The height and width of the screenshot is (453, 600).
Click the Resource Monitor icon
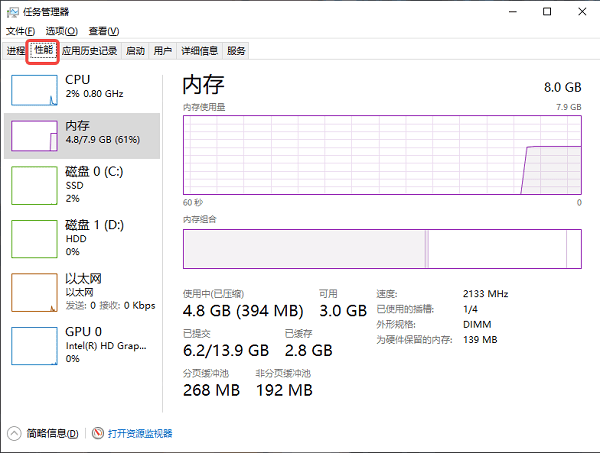(x=98, y=434)
